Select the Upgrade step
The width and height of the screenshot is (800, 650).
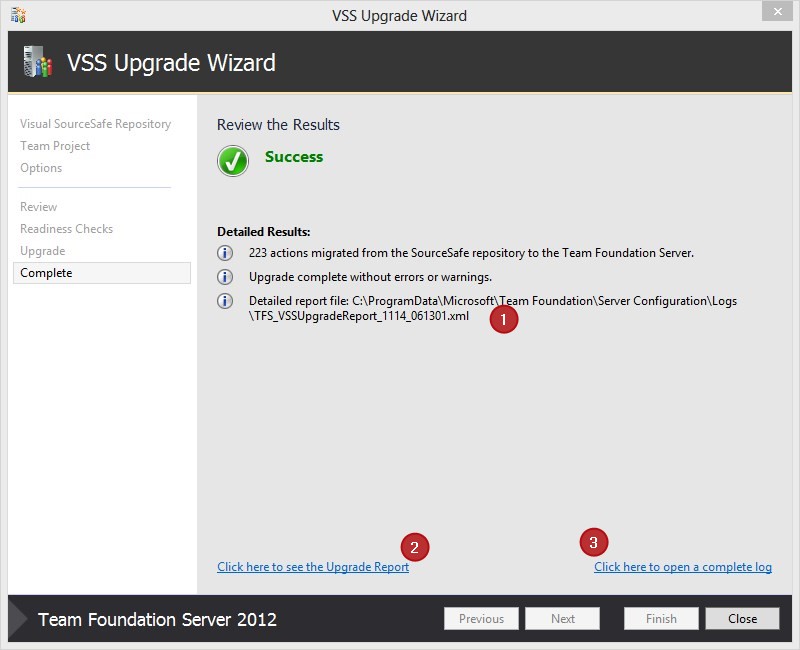(x=42, y=251)
